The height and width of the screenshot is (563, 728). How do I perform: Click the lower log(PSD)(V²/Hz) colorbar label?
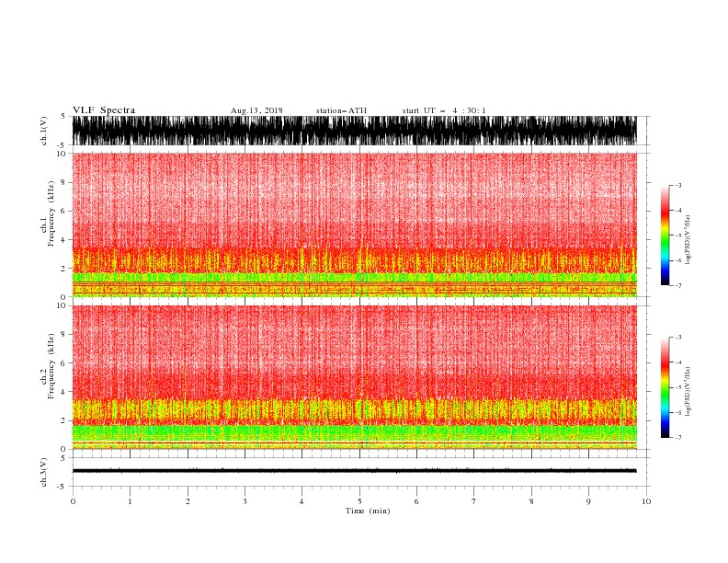click(x=688, y=391)
